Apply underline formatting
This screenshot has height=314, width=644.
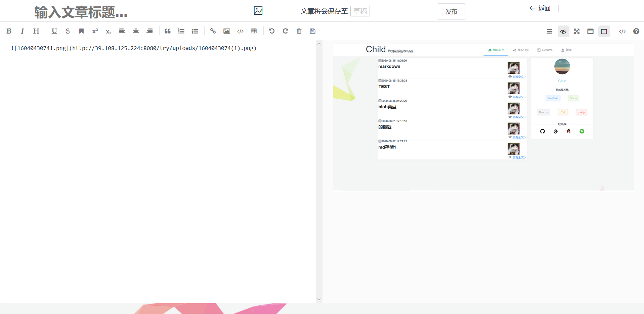(54, 31)
